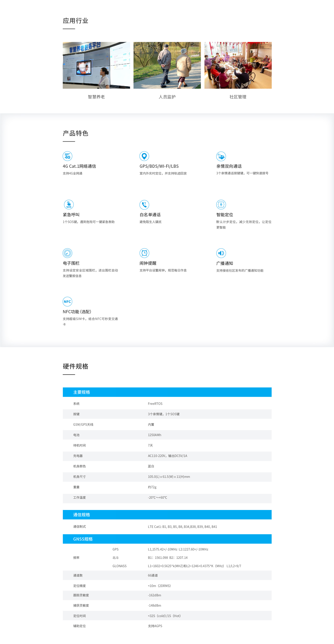Image resolution: width=334 pixels, height=644 pixels.
Task: Click the 支持4G全网通 description
Action: [x=73, y=173]
